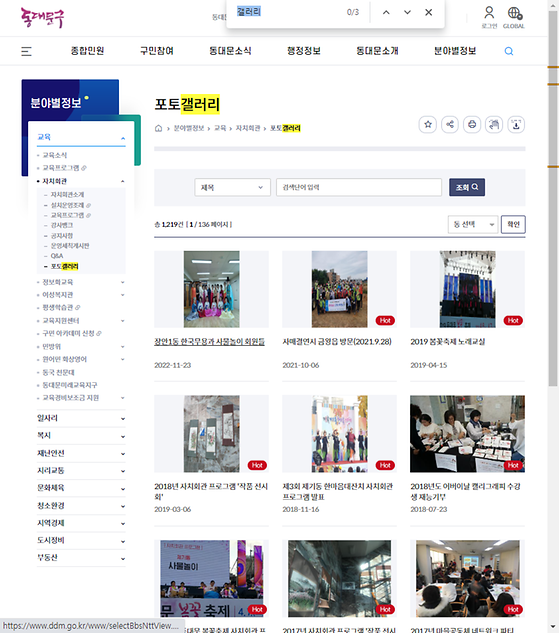Screen dimensions: 559x633
Task: Open the 사물놀이 봄꽃축제 thumbnail
Action: tap(211, 579)
